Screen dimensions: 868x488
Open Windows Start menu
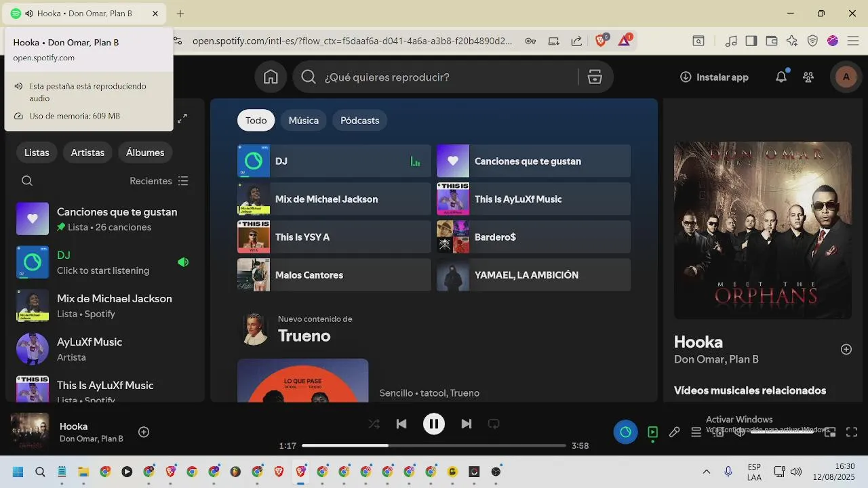(18, 472)
